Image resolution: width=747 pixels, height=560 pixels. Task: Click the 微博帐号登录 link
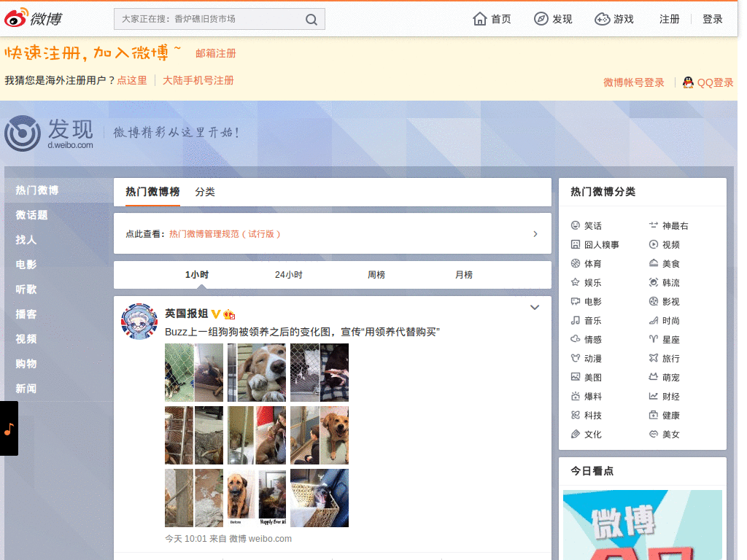point(634,82)
